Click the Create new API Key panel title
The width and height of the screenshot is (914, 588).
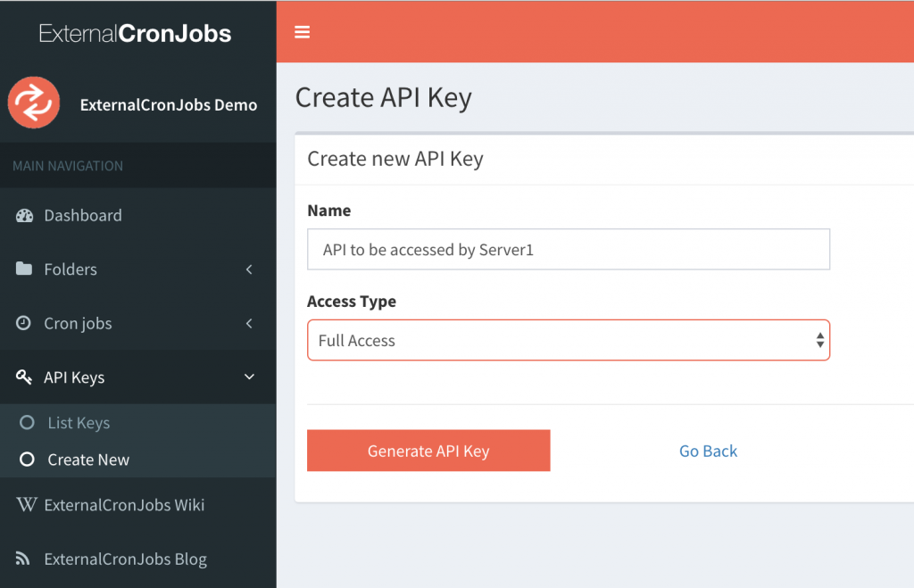point(395,159)
